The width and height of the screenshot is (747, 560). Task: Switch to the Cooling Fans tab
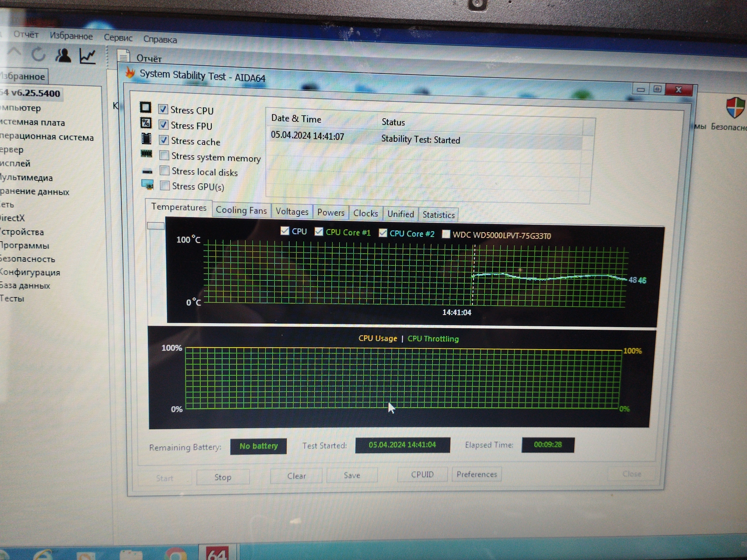(x=241, y=210)
